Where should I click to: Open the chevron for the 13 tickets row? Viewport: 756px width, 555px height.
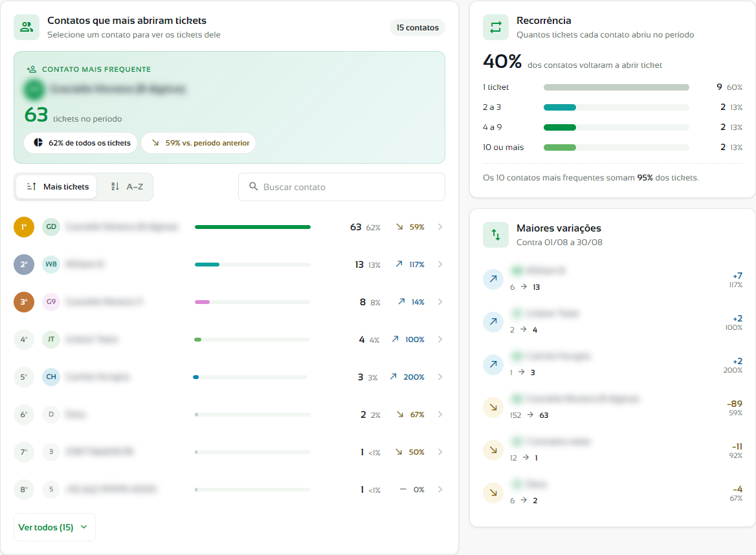(x=440, y=265)
